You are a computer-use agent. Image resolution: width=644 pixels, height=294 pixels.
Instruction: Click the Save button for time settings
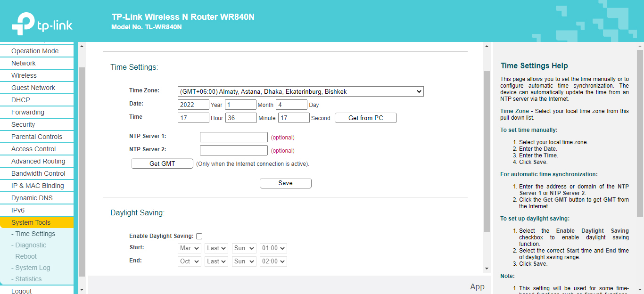point(285,183)
